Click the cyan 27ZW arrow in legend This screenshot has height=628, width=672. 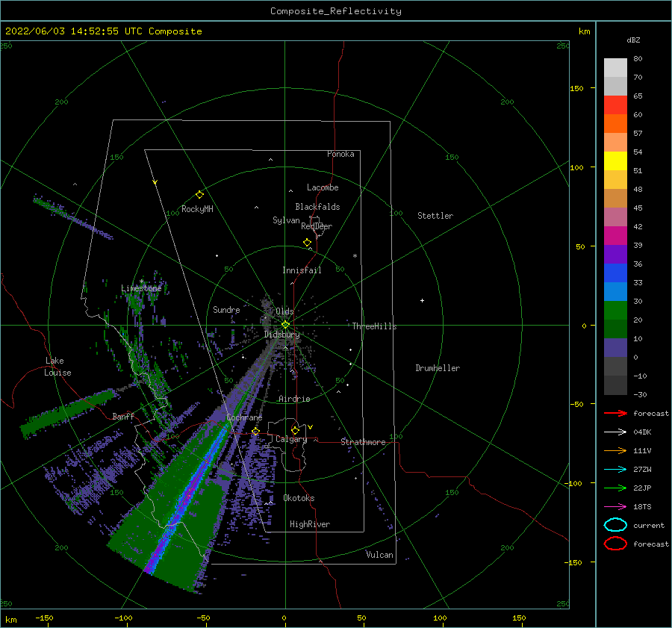tap(615, 470)
